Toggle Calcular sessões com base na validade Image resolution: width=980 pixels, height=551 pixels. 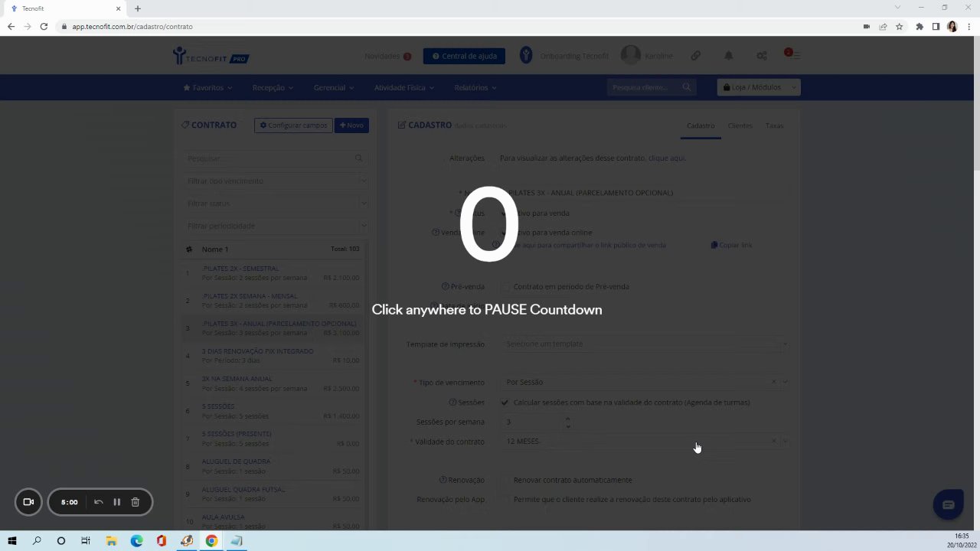click(x=505, y=403)
